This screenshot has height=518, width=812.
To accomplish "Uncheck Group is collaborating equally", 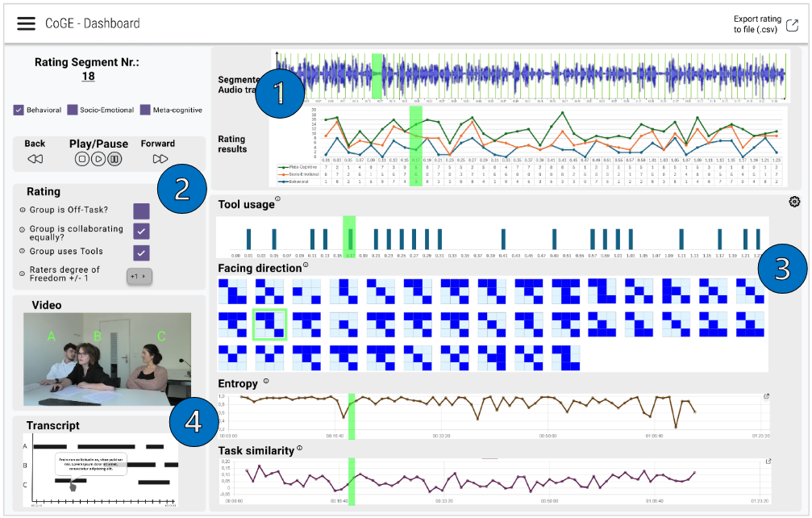I will (x=141, y=231).
